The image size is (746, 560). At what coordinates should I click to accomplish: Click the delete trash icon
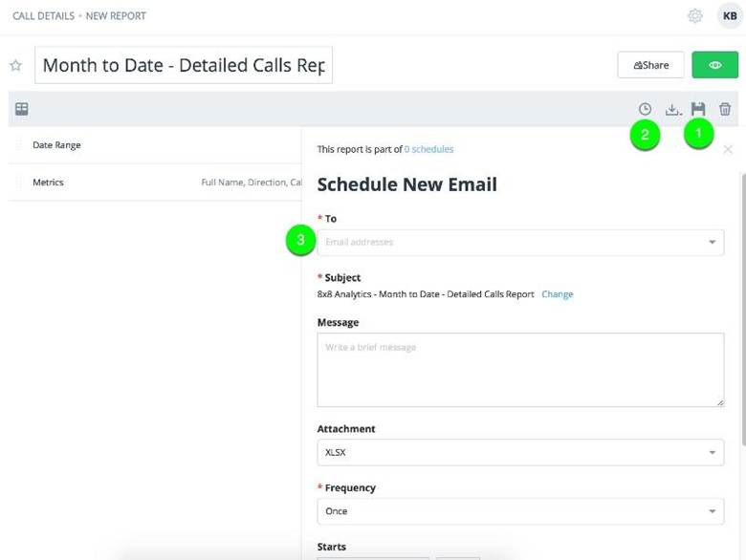(x=725, y=110)
